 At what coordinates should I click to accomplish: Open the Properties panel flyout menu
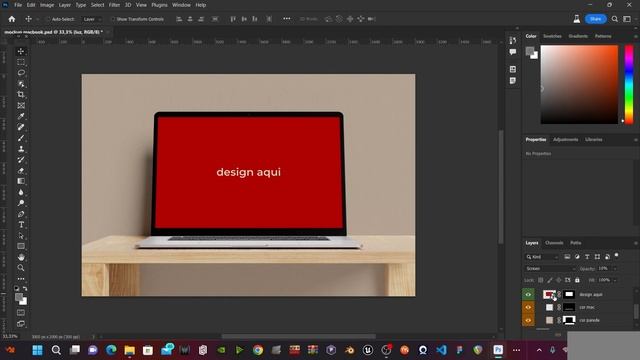(636, 140)
